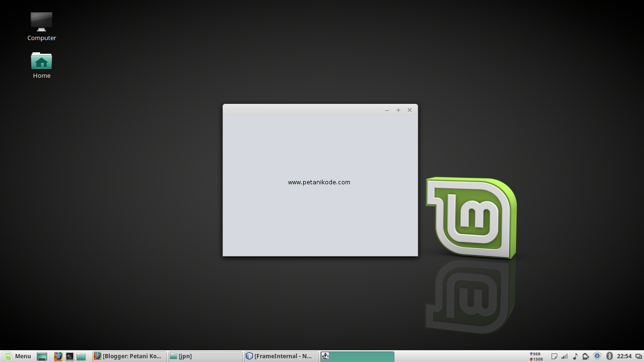Select the active Java window in taskbar
Viewport: 644px width, 362px height.
[357, 356]
